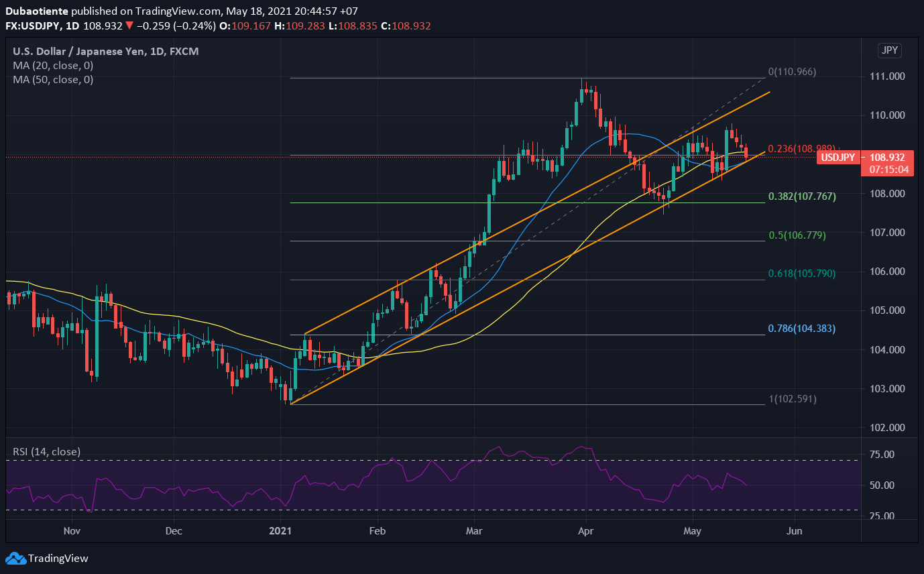Viewport: 924px width, 574px height.
Task: Click the 25.00 RSI axis label
Action: coord(882,516)
